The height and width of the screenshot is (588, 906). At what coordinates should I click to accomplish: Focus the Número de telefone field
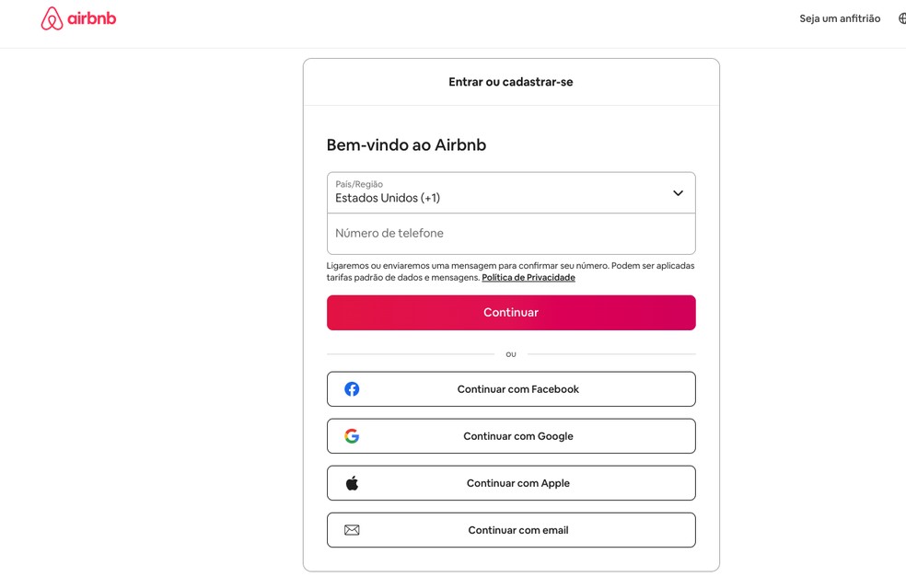[511, 233]
